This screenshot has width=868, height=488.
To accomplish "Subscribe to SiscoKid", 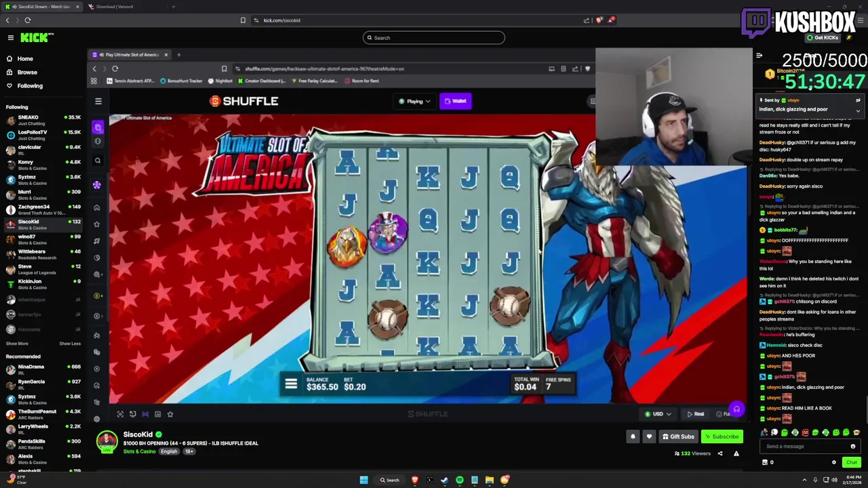I will tap(721, 436).
